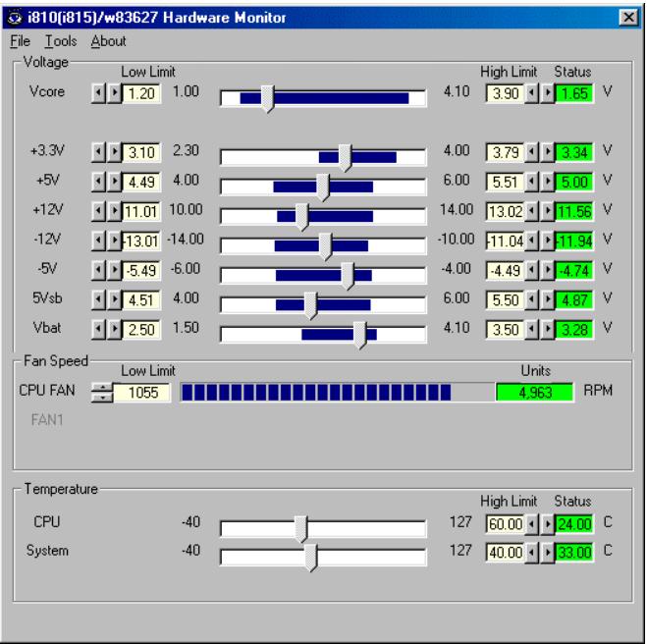647x644 pixels.
Task: Increase -12V low limit with right arrow
Action: (114, 241)
